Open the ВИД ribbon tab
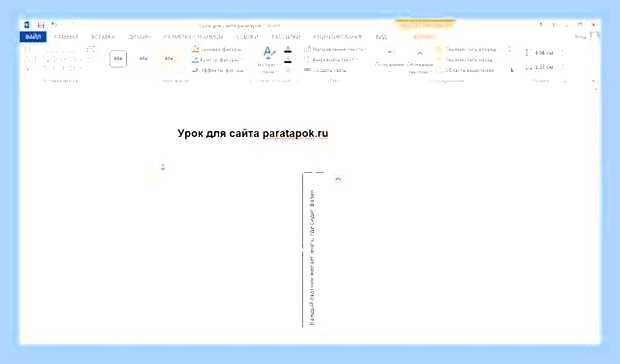 (381, 37)
